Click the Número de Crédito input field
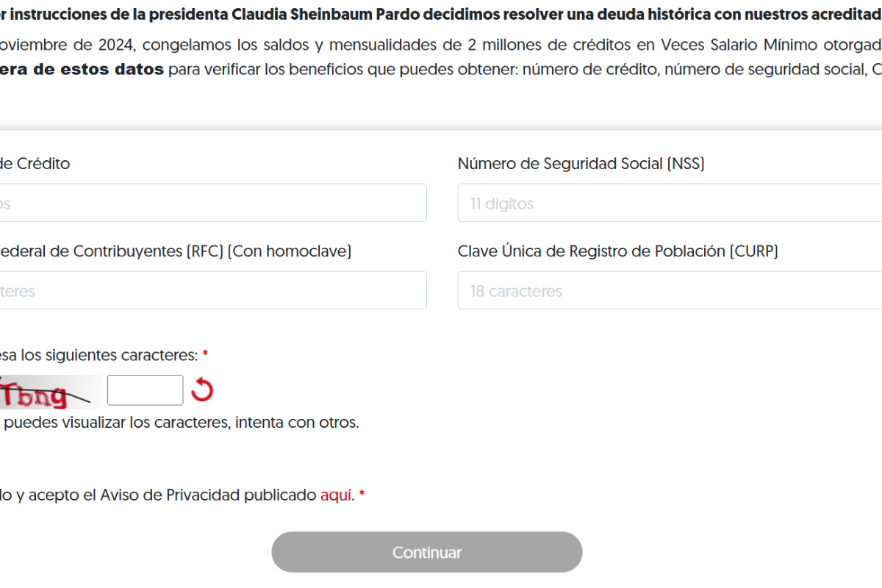 click(213, 202)
